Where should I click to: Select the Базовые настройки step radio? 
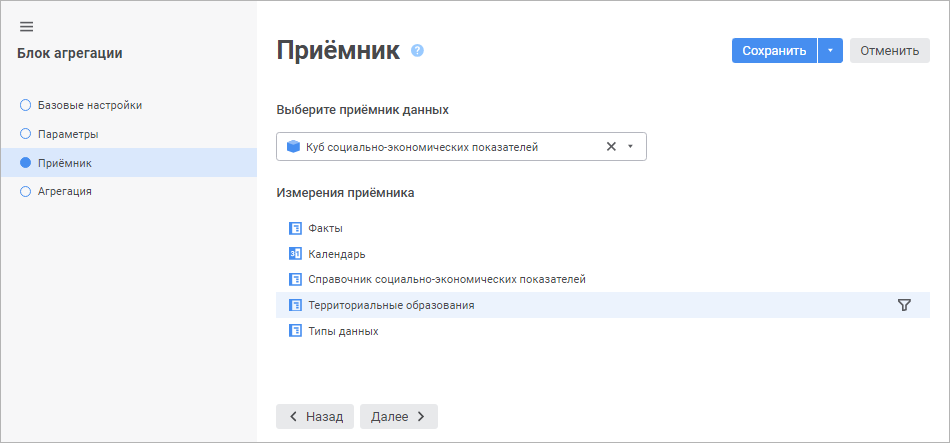[x=26, y=105]
